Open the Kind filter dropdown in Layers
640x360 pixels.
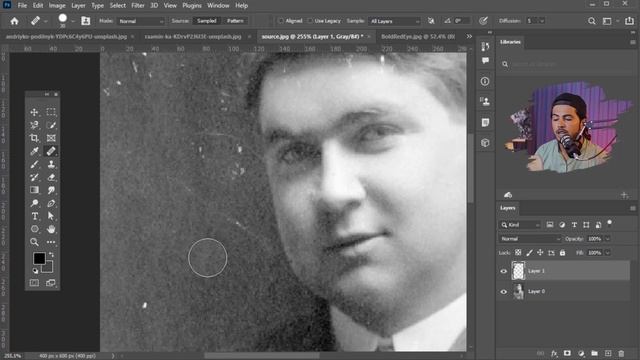point(520,225)
